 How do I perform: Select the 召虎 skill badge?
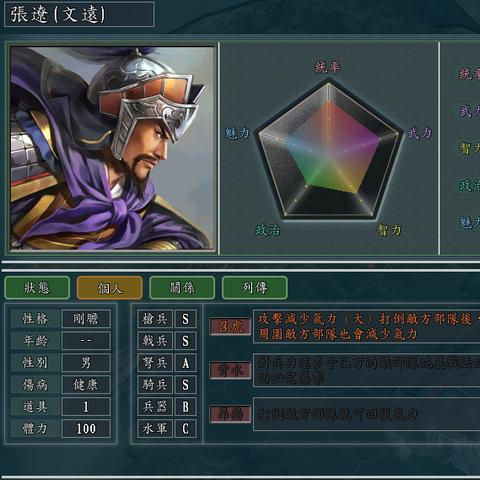(230, 326)
